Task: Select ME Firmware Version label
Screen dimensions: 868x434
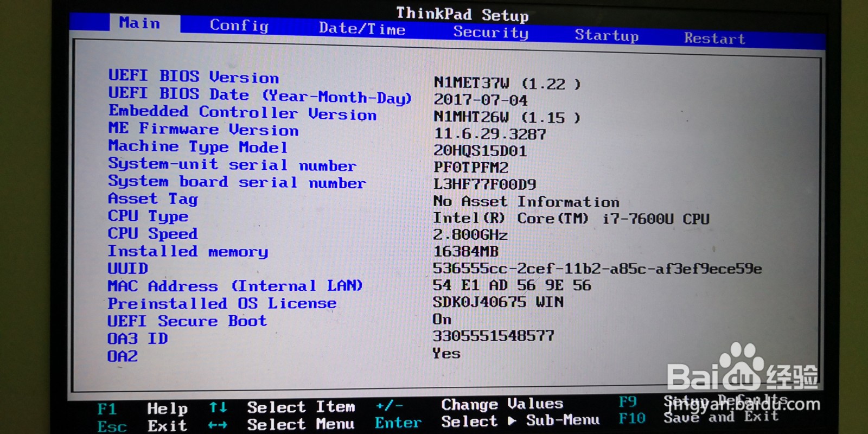Action: [x=203, y=130]
